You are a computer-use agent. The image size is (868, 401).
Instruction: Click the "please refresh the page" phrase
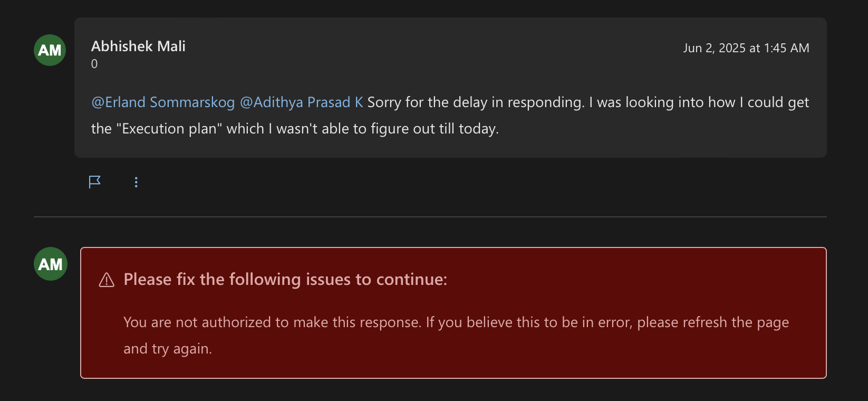click(713, 322)
